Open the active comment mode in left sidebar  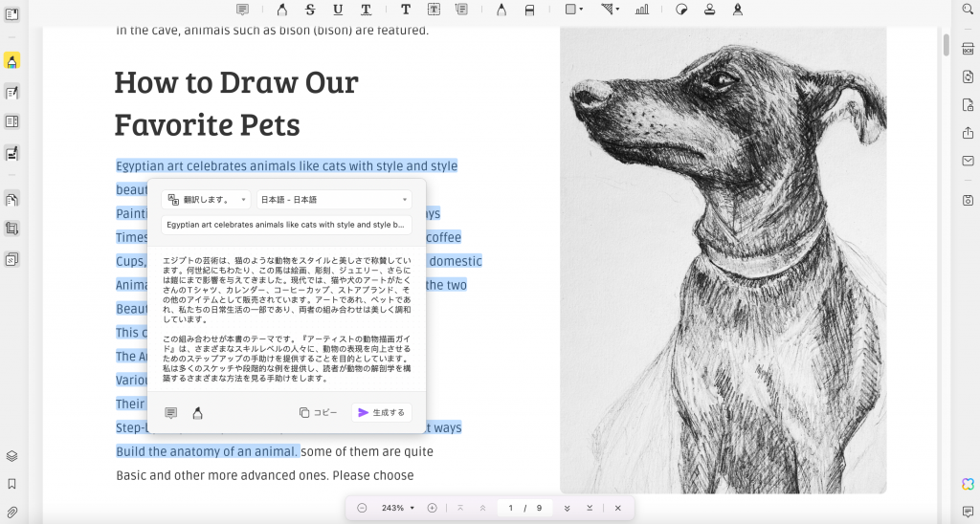point(11,60)
